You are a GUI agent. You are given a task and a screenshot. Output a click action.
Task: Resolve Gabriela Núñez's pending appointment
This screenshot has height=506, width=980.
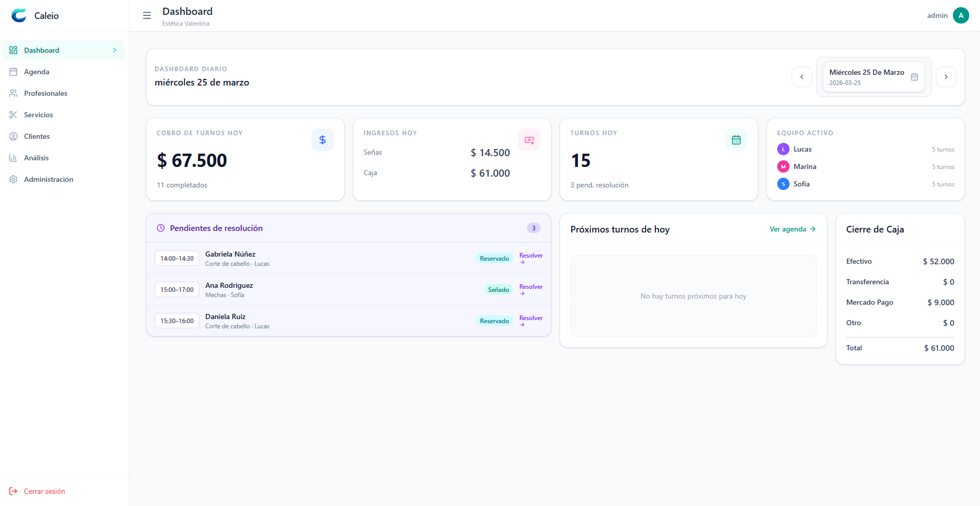coord(530,258)
